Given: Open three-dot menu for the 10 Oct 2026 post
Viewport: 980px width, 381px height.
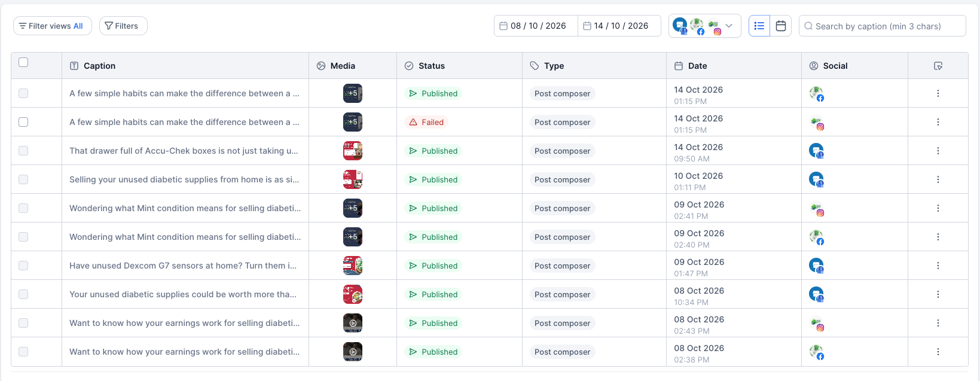Looking at the screenshot, I should click(938, 179).
